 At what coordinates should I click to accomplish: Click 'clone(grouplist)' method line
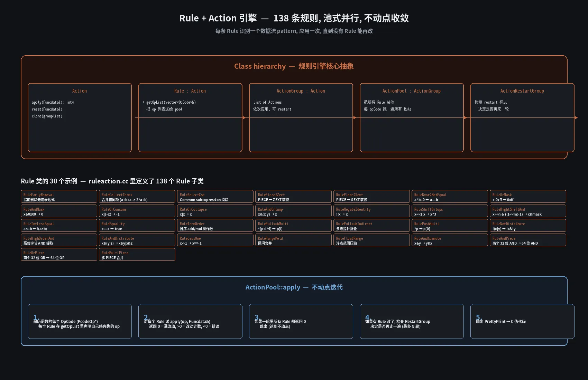(47, 116)
